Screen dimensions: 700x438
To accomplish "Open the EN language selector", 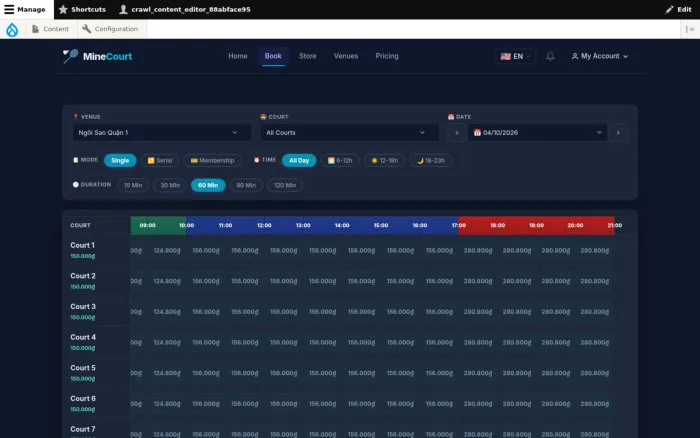I will [514, 56].
